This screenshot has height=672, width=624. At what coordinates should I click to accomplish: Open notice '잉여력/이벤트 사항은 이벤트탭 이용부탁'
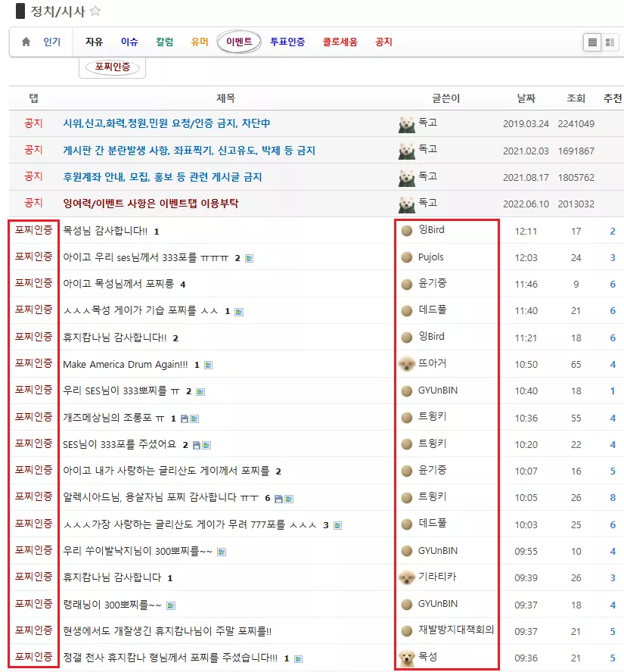pyautogui.click(x=151, y=203)
